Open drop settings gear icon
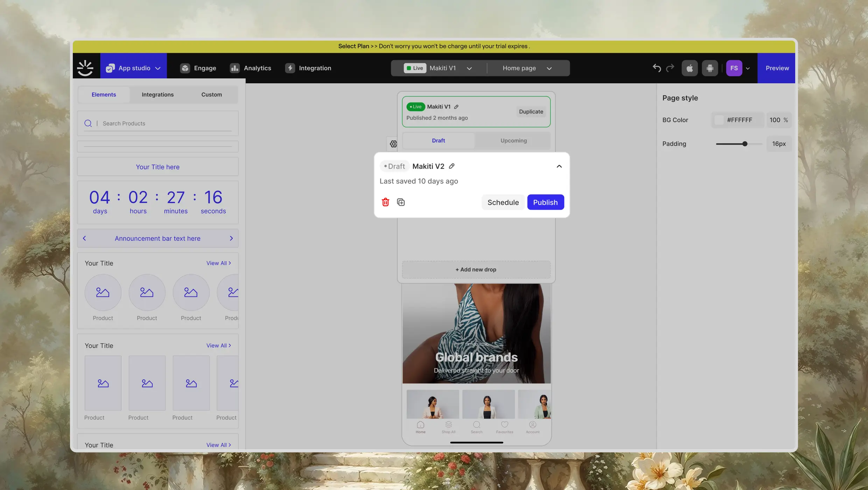Viewport: 868px width, 490px height. tap(393, 144)
